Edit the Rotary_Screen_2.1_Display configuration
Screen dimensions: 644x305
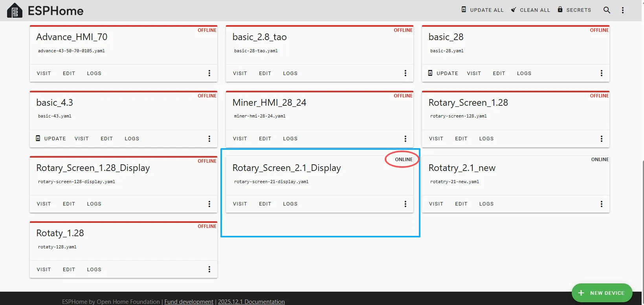click(265, 204)
